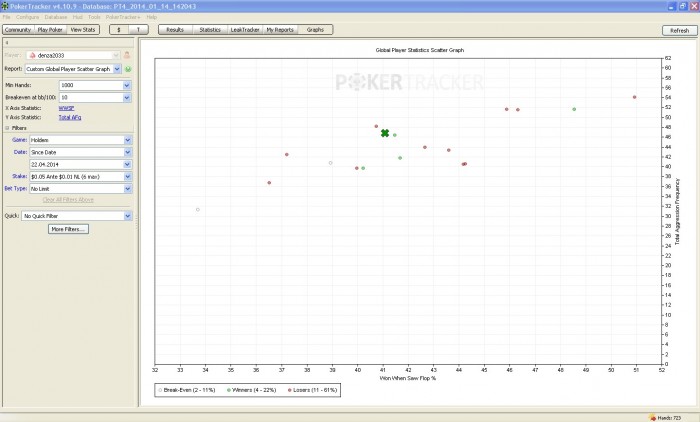Click the Game filter label link
This screenshot has width=700, height=422.
pos(19,140)
